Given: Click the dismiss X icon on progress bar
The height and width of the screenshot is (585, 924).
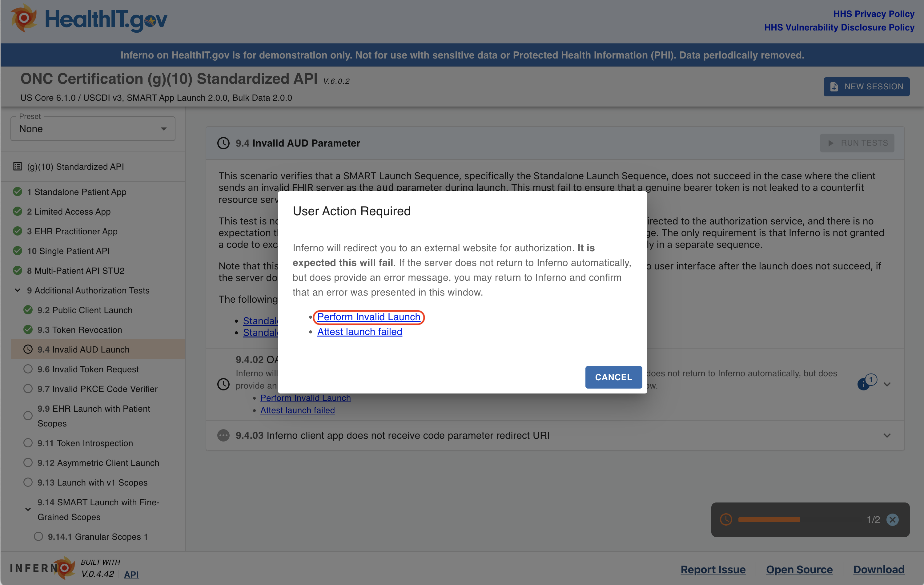Looking at the screenshot, I should (x=894, y=519).
